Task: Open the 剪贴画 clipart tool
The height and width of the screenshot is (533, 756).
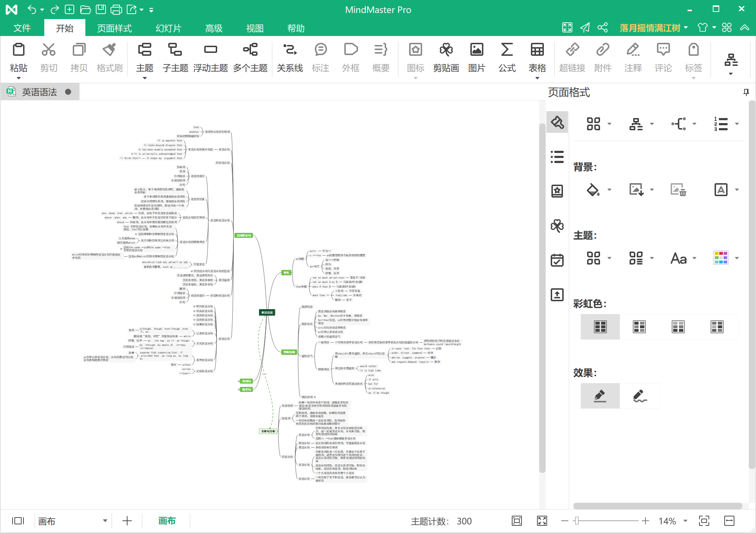Action: [x=446, y=58]
